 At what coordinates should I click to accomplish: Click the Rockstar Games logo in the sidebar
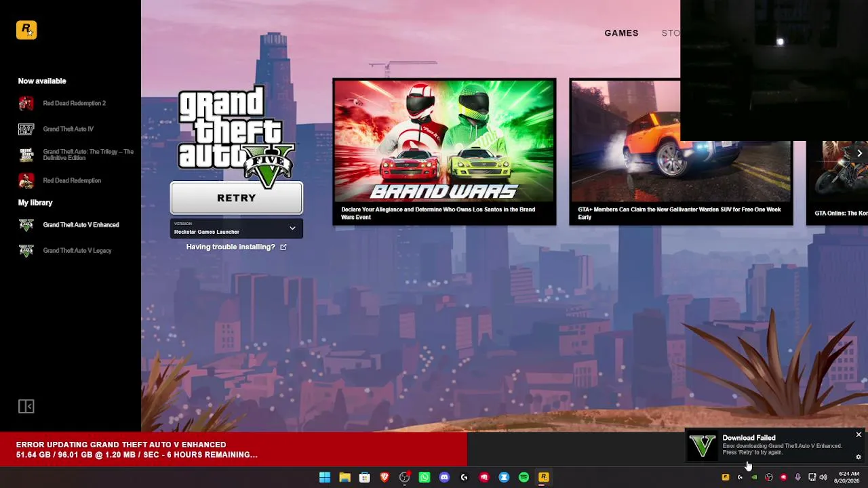[26, 30]
